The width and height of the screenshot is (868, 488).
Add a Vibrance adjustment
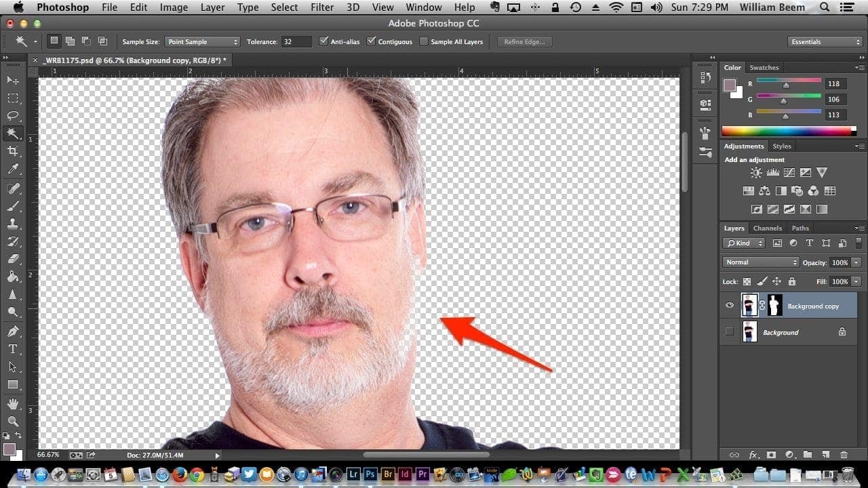pos(822,173)
